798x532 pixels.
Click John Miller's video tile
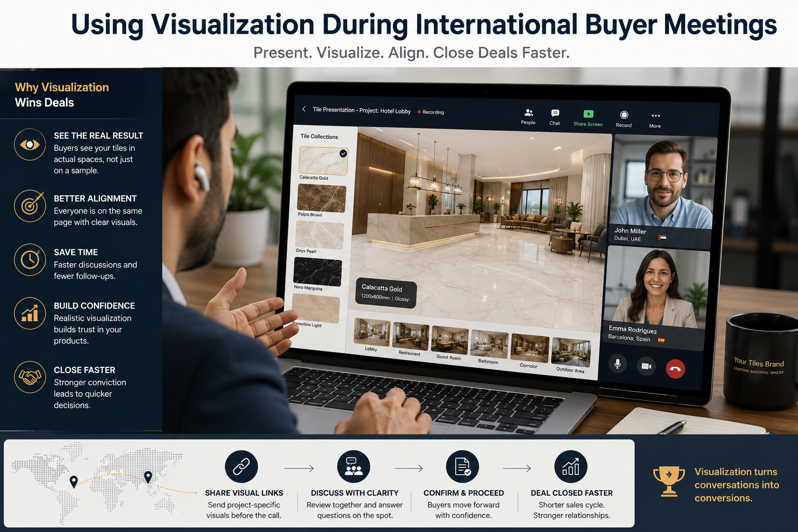click(663, 190)
